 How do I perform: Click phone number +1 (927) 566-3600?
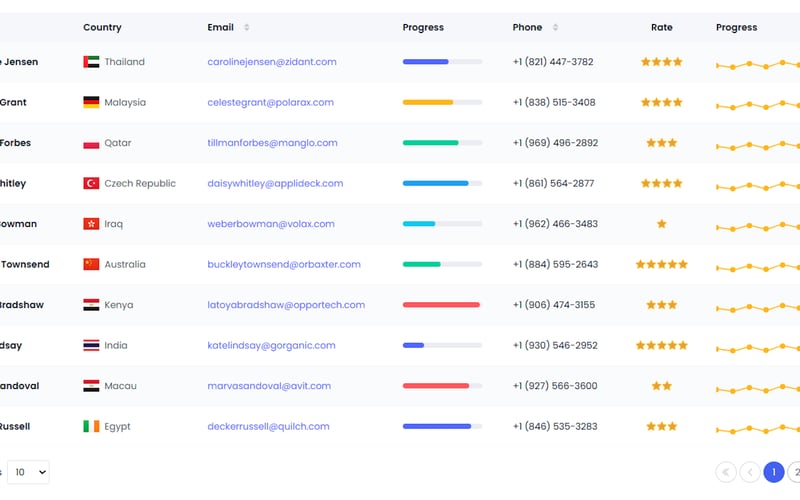tap(555, 386)
